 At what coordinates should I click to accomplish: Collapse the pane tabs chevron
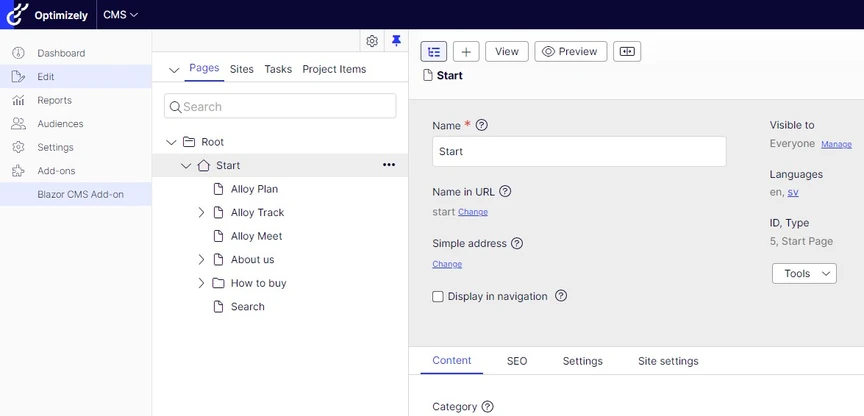[x=174, y=70]
